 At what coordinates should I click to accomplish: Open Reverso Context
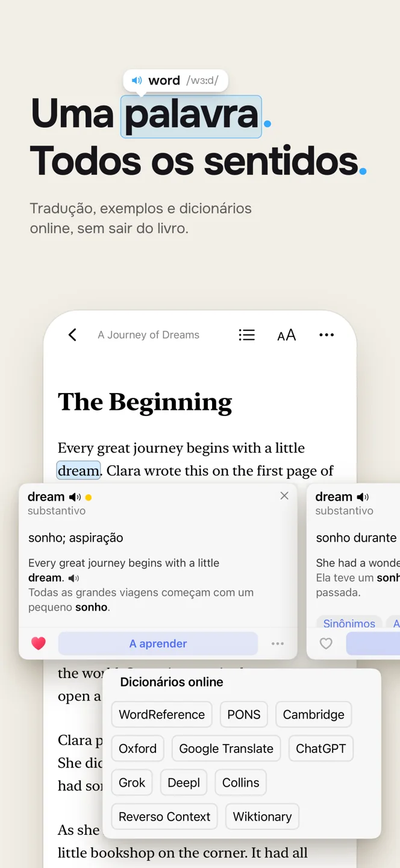(164, 816)
